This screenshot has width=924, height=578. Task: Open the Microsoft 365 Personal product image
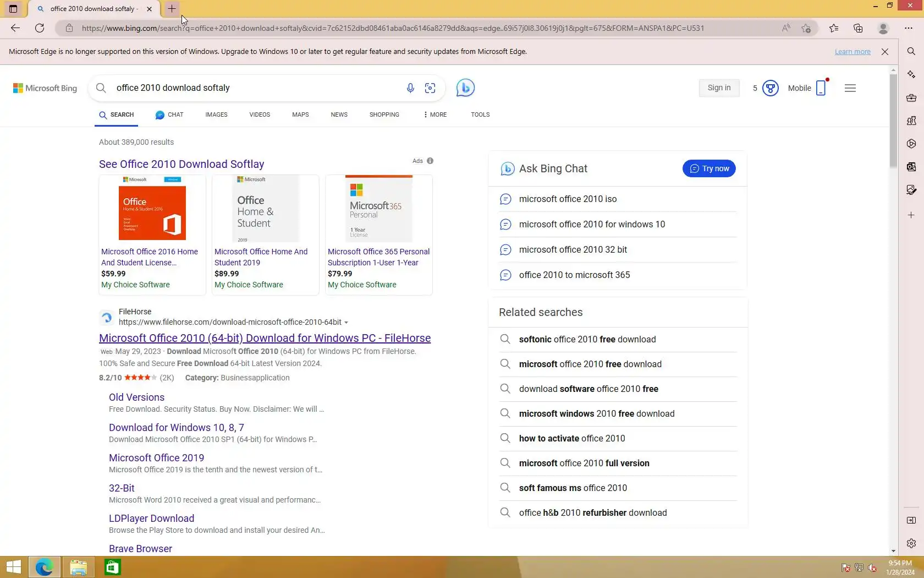379,209
